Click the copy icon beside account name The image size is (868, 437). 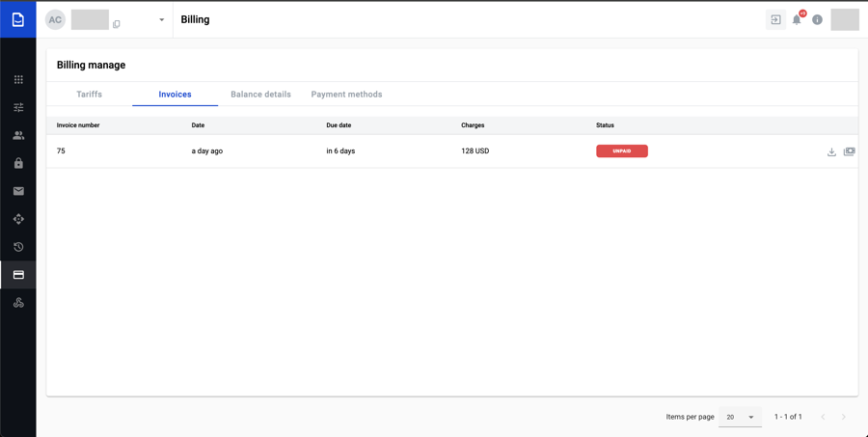(x=117, y=24)
